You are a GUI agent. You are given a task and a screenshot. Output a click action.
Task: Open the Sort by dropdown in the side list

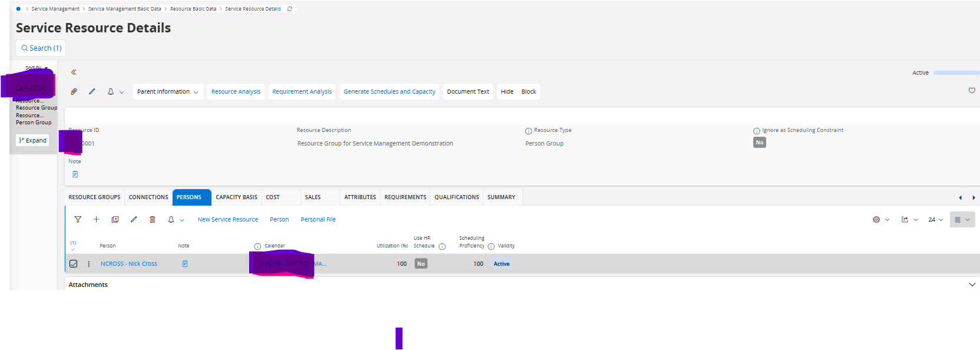(x=37, y=68)
